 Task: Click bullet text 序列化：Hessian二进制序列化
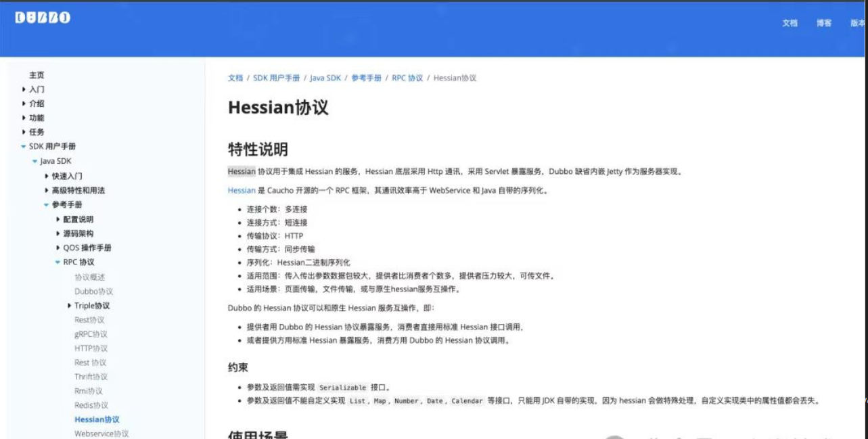(298, 262)
